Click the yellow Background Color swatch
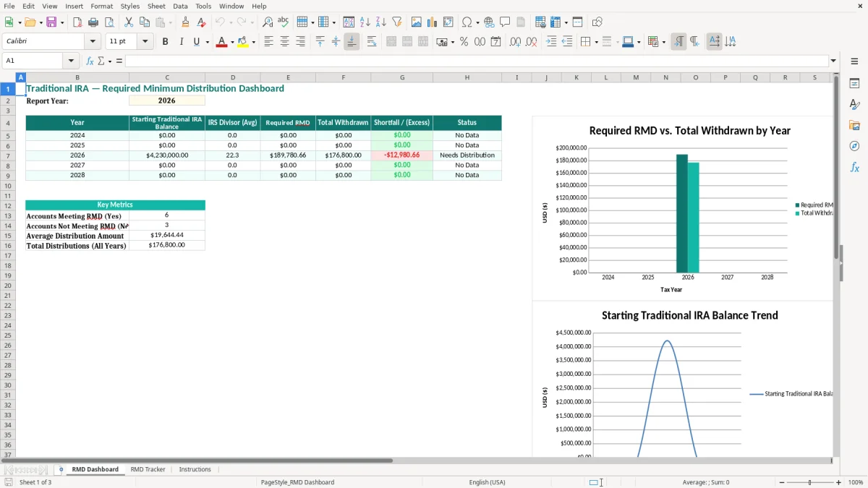This screenshot has height=488, width=868. tap(242, 42)
